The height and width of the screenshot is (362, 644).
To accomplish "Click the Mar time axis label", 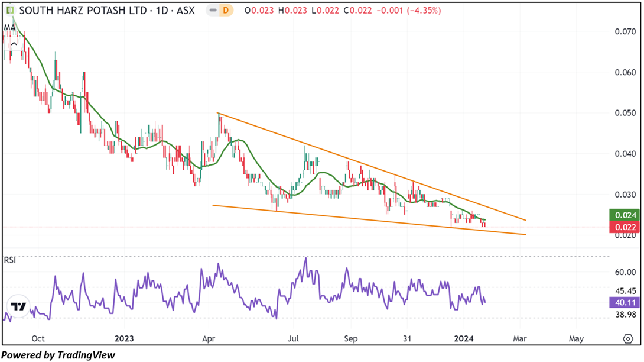I will [x=519, y=338].
